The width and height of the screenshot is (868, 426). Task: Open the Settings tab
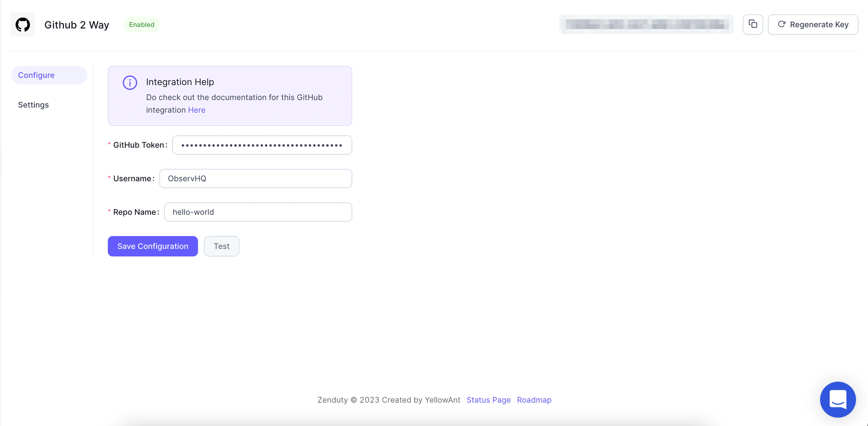(33, 105)
